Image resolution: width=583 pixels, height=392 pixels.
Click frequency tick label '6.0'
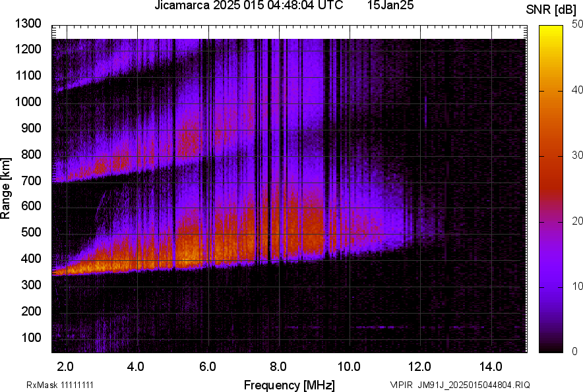[208, 367]
